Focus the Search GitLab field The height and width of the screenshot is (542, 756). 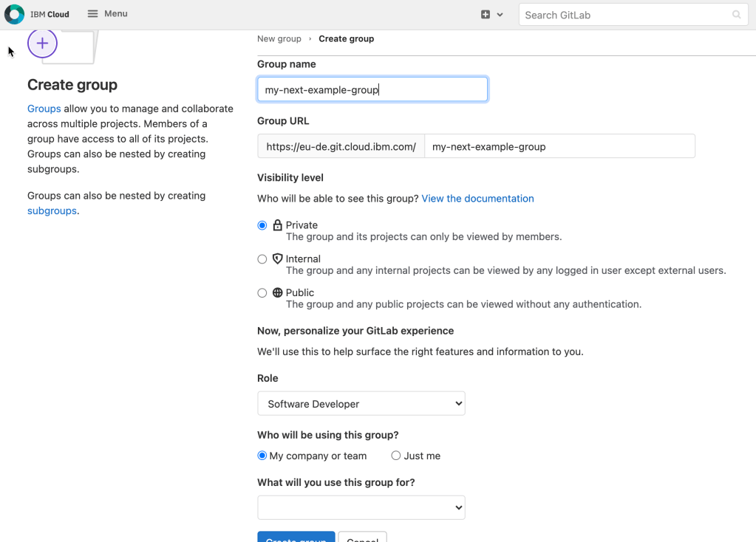point(624,15)
